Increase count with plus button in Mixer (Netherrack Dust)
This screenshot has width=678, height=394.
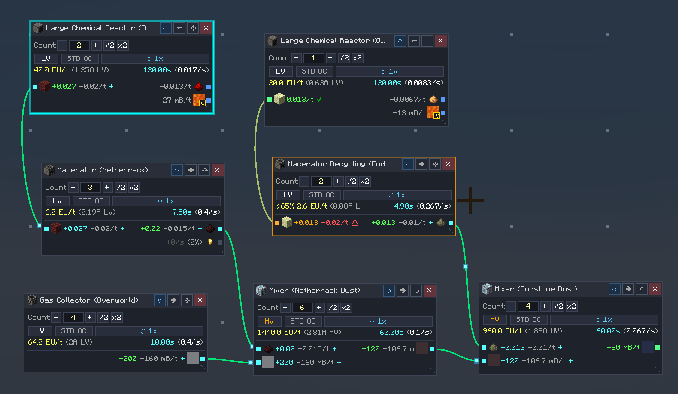319,308
